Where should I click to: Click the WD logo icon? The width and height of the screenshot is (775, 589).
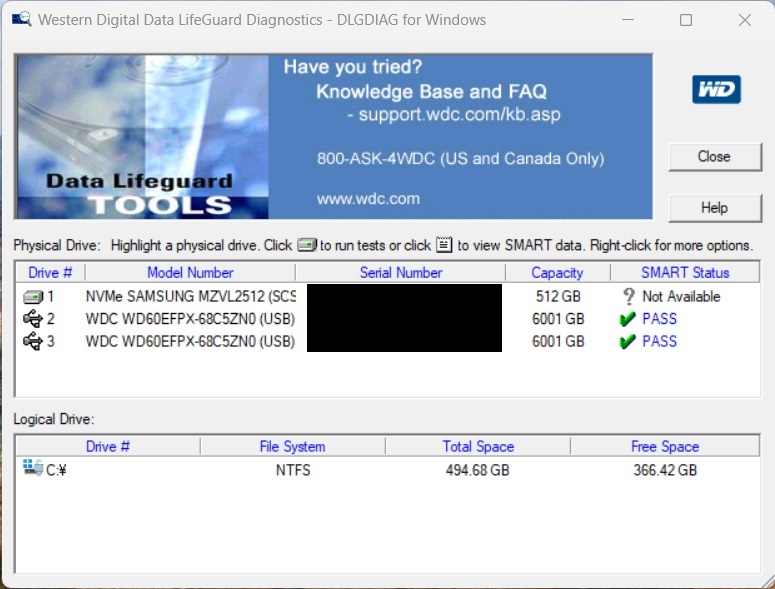(x=716, y=89)
